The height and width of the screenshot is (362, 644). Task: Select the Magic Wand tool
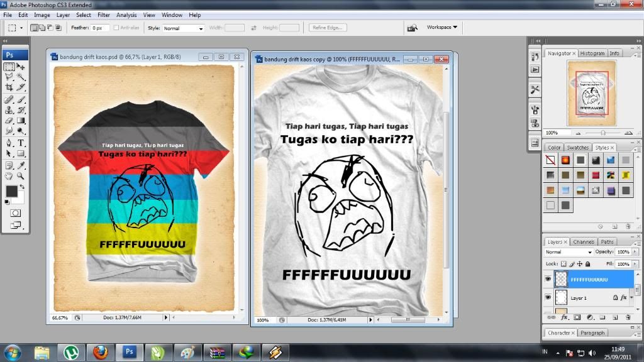(21, 77)
